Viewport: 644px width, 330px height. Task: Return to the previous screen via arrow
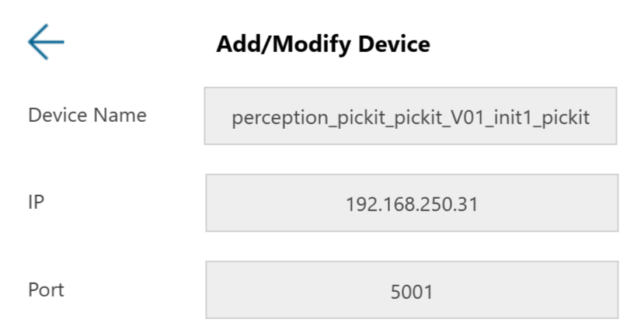[46, 42]
